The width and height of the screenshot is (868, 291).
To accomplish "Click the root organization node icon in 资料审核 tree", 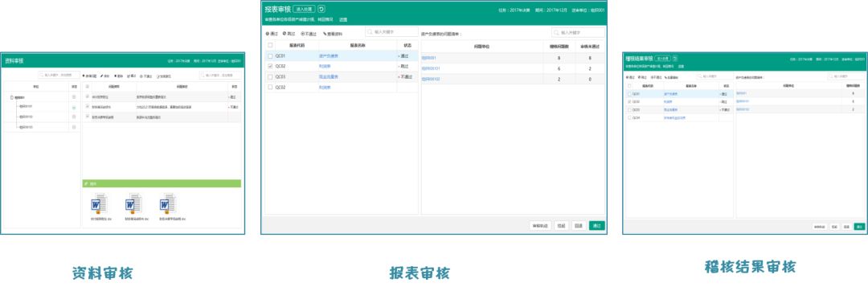I will (x=11, y=97).
